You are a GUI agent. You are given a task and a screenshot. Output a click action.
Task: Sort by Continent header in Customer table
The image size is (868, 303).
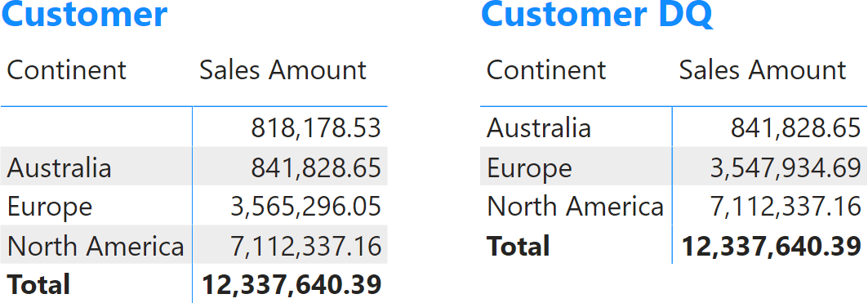point(66,70)
